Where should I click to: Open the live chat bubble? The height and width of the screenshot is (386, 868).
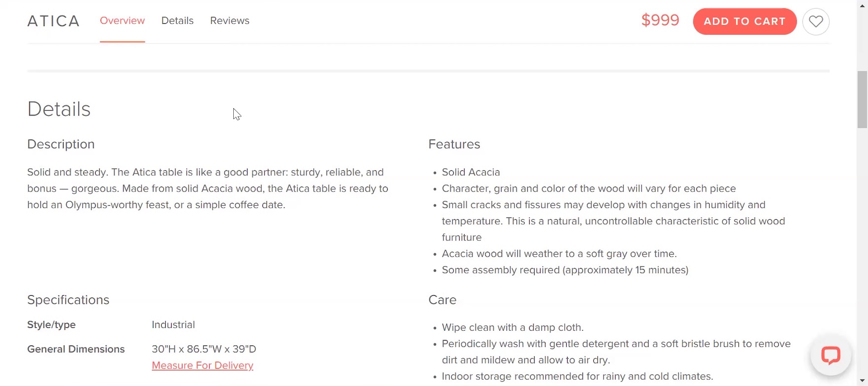(x=831, y=355)
